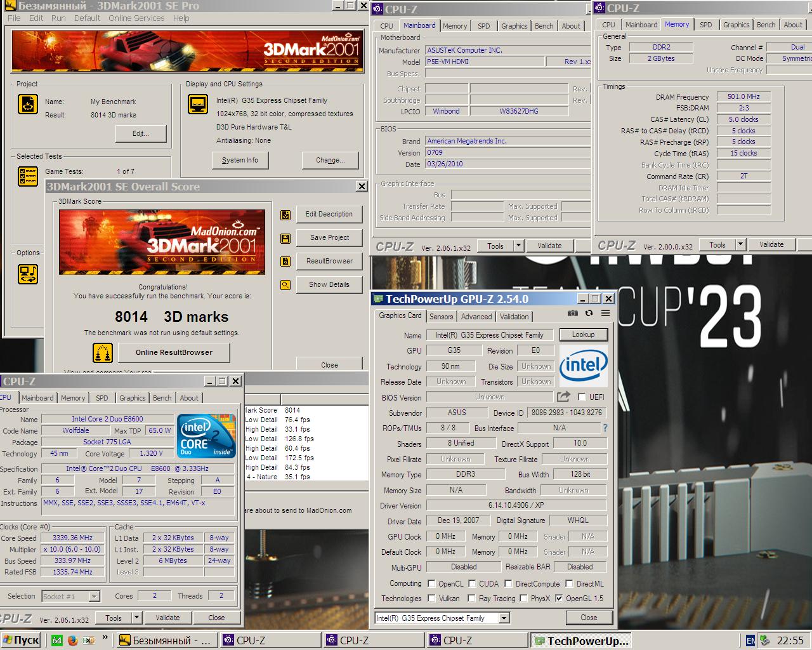
Task: Click the Edit... button under Project
Action: click(x=141, y=133)
